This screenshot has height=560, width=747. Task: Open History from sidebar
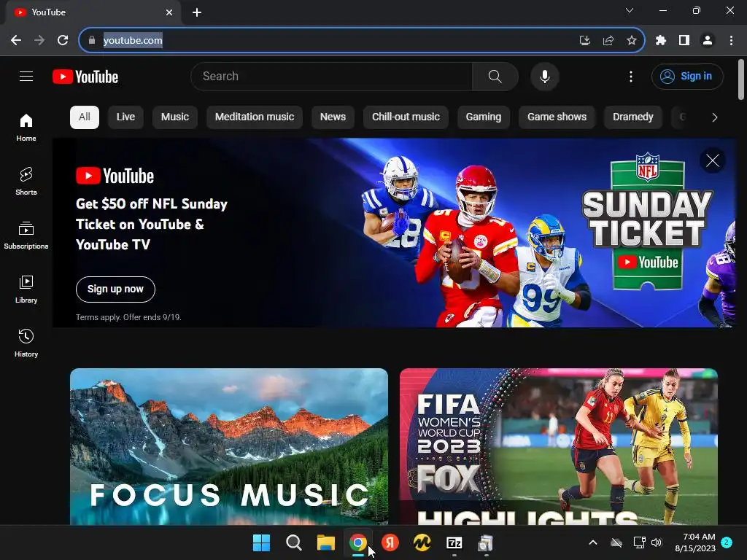(x=26, y=343)
